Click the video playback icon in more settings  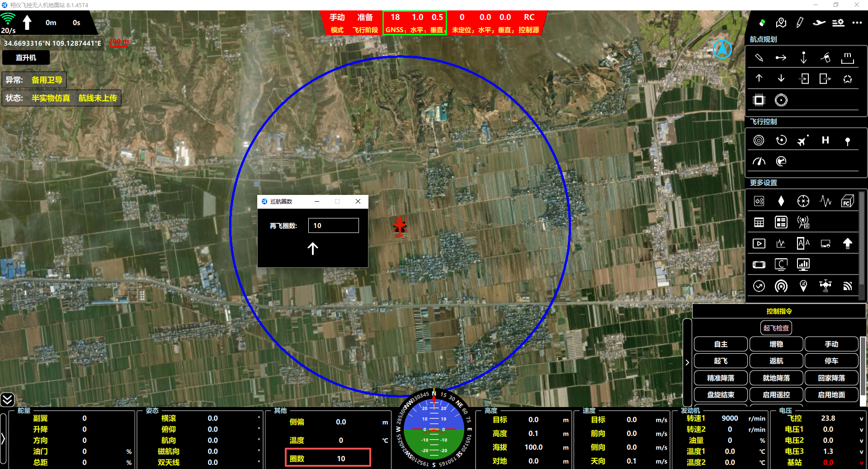point(759,244)
